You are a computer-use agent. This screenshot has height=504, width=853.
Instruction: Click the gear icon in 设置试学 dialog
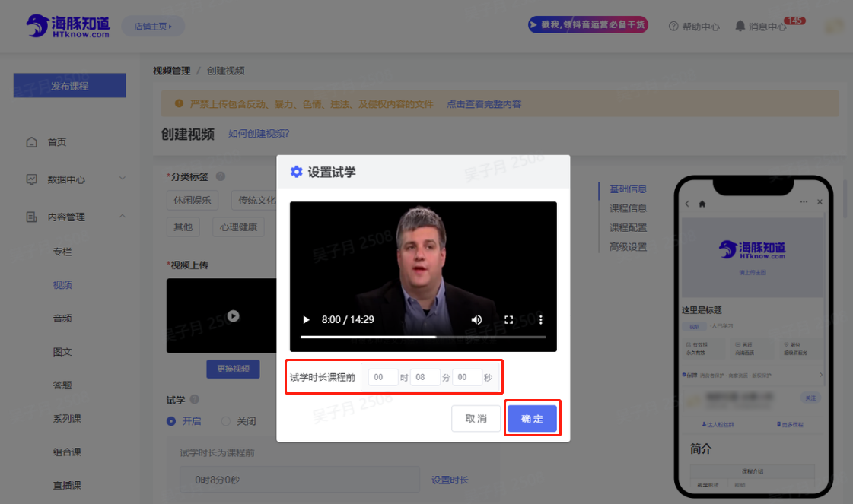coord(297,172)
